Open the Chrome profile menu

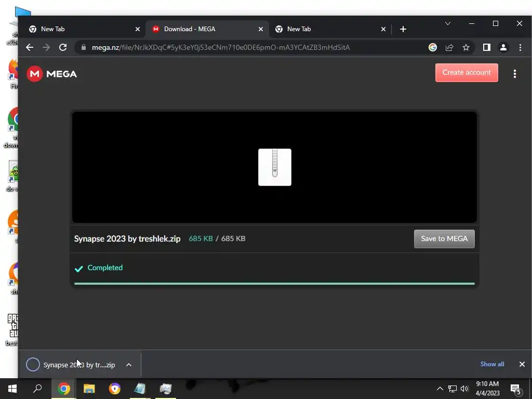tap(503, 47)
